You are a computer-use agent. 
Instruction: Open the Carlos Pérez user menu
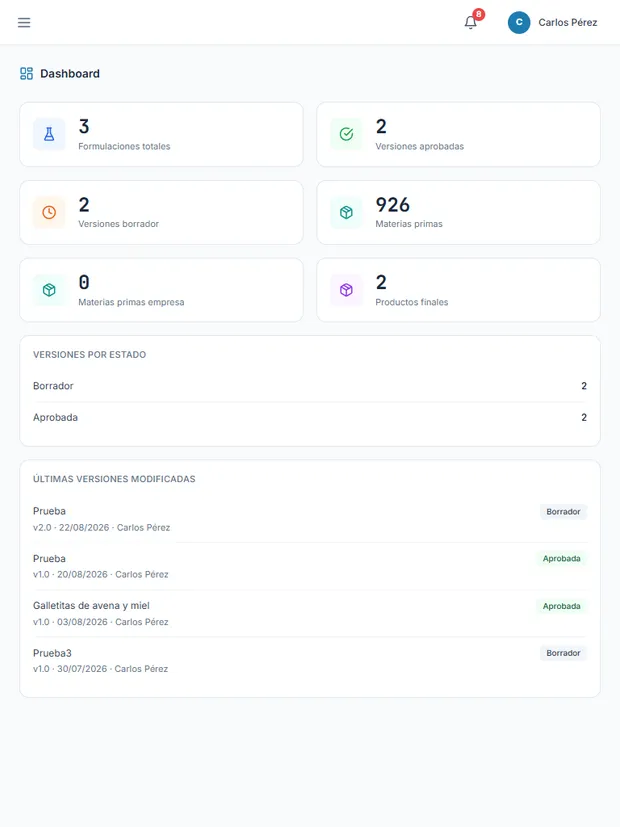553,23
